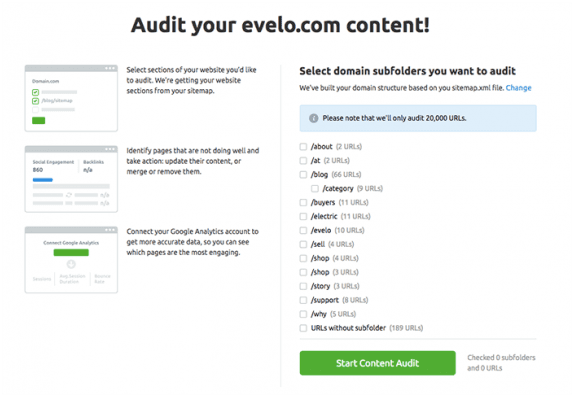Enable the /support subfolder checkbox

303,300
